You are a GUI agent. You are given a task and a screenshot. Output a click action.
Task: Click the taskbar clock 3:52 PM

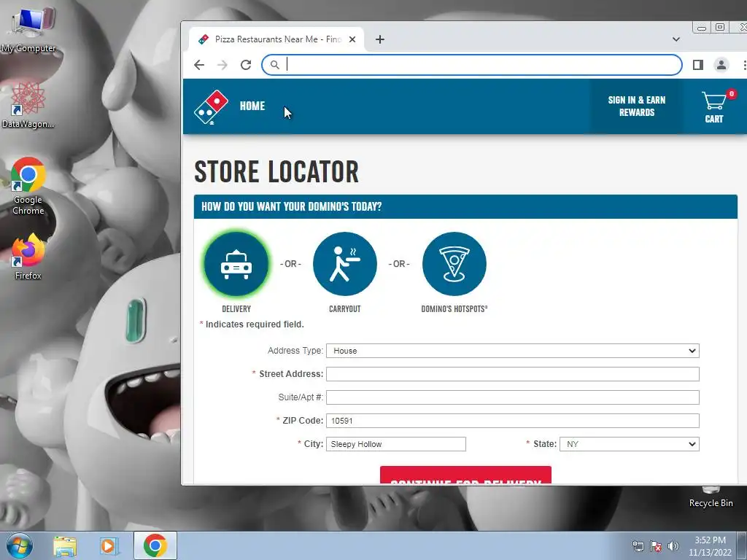710,546
